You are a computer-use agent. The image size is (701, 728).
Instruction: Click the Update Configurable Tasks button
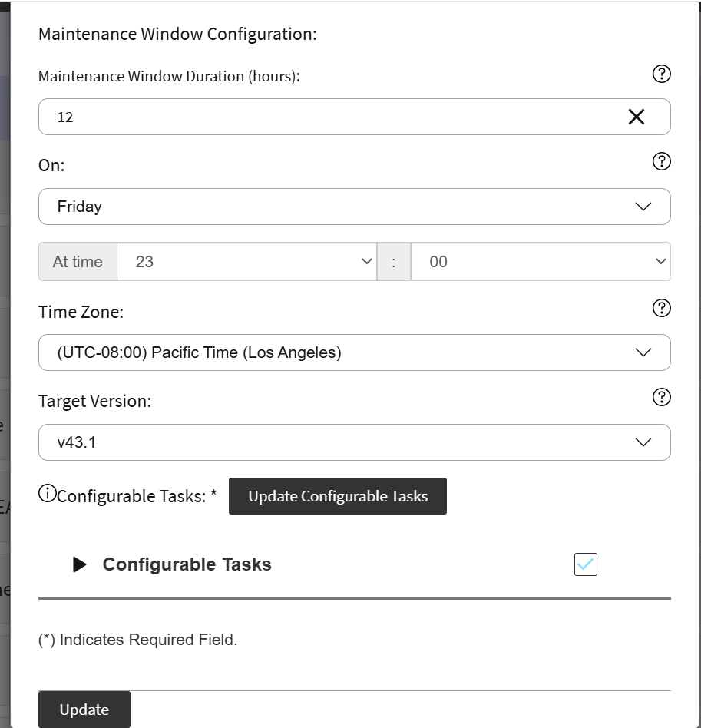click(338, 496)
